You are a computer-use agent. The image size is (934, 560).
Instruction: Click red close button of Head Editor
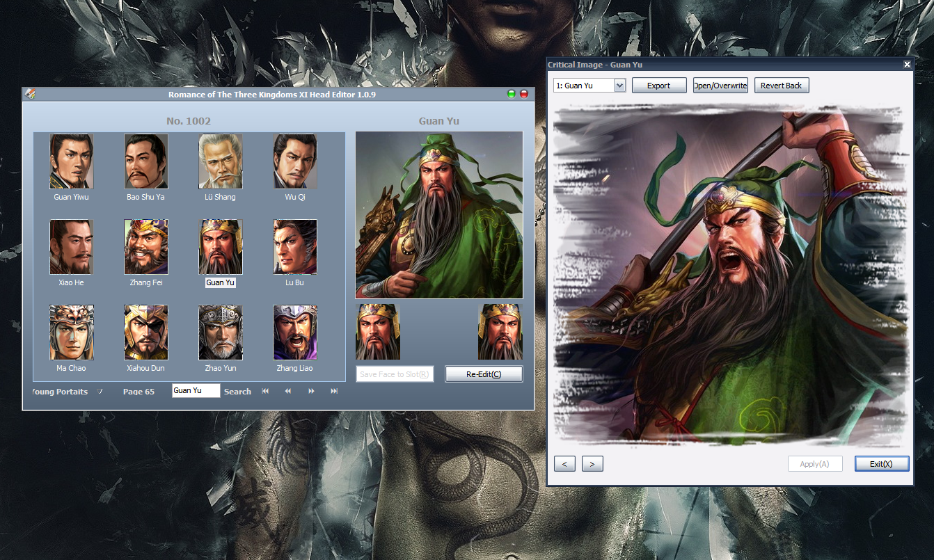(524, 94)
